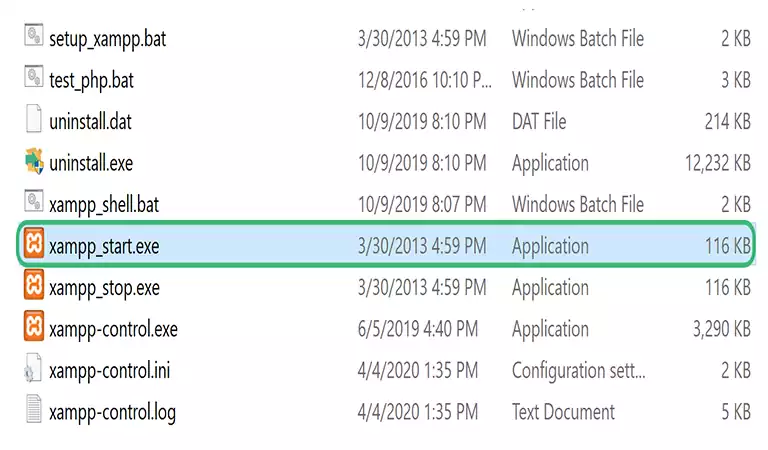Click the 5 KB size cell

pyautogui.click(x=736, y=413)
